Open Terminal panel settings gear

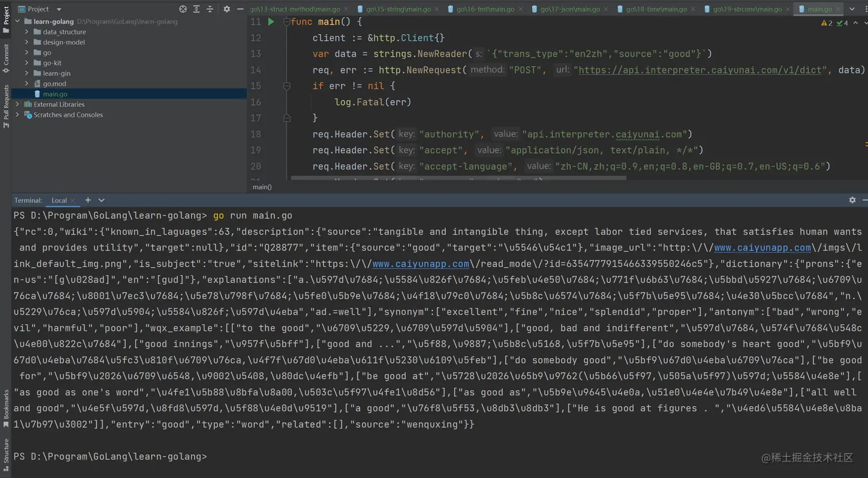pos(852,200)
